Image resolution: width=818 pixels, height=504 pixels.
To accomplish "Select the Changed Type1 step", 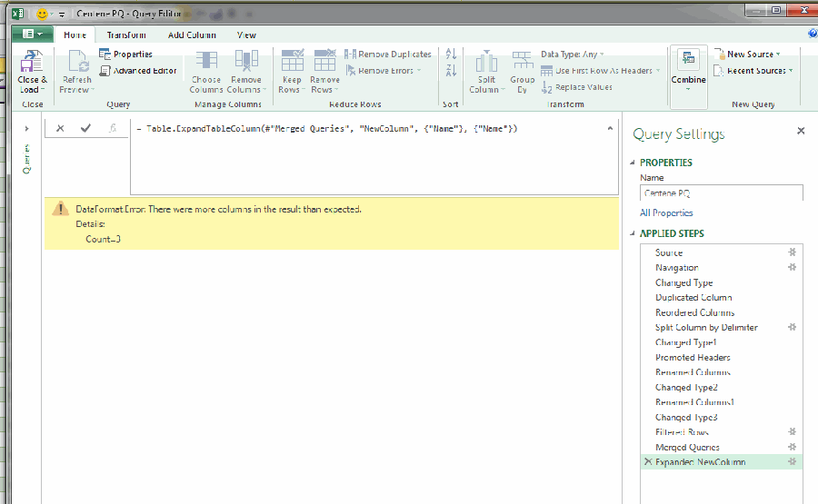I will click(686, 342).
